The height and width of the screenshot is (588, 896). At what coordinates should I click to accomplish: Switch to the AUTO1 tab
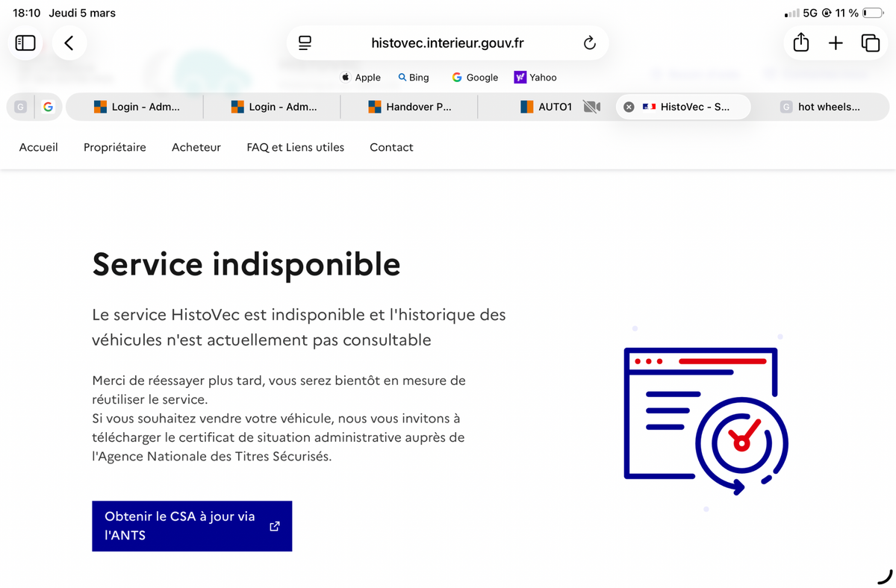tap(545, 107)
